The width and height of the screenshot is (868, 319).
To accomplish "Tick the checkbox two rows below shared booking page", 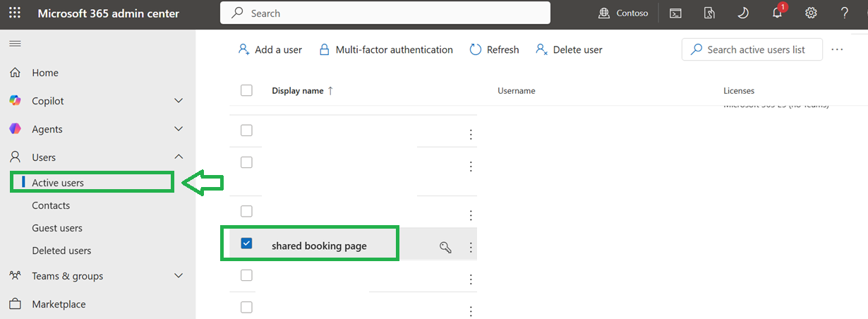I will [x=246, y=307].
